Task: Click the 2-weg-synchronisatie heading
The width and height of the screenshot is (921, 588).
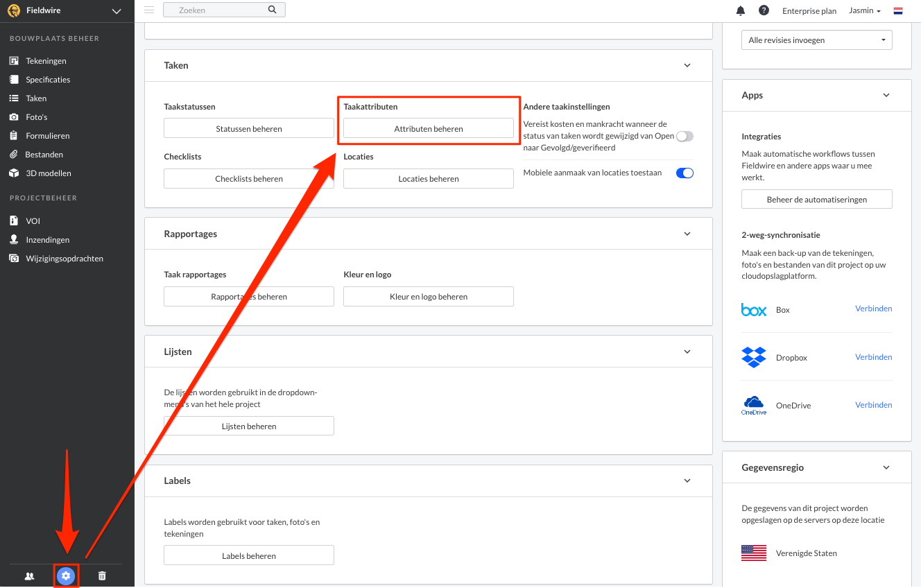Action: tap(781, 235)
